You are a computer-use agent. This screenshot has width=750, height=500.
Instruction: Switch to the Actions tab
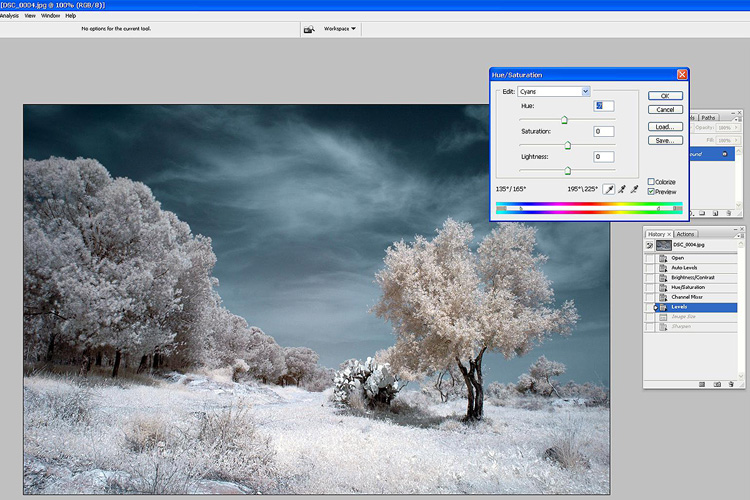685,234
